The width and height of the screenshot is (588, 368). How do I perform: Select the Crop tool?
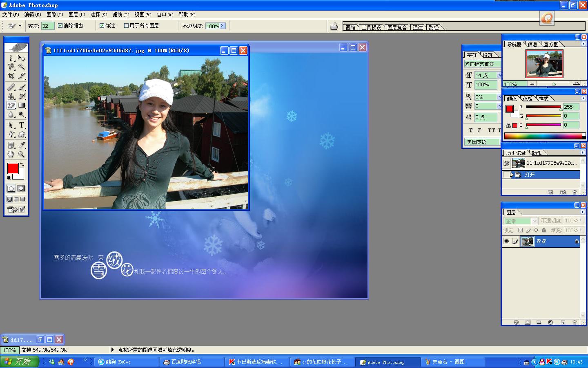coord(11,76)
